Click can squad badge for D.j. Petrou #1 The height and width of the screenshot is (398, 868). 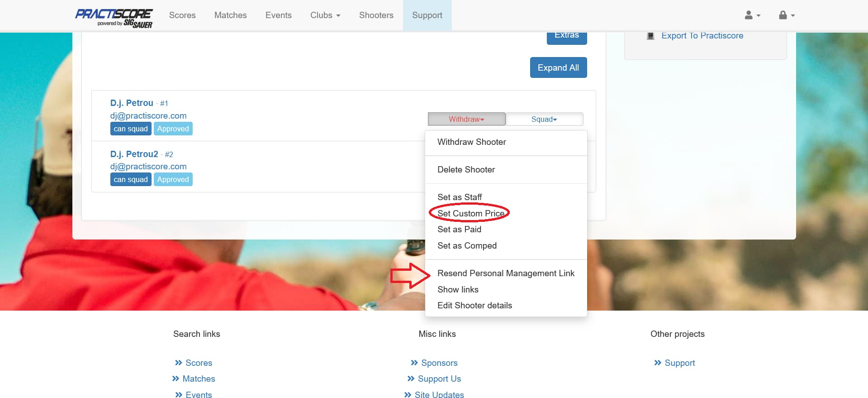(x=131, y=129)
